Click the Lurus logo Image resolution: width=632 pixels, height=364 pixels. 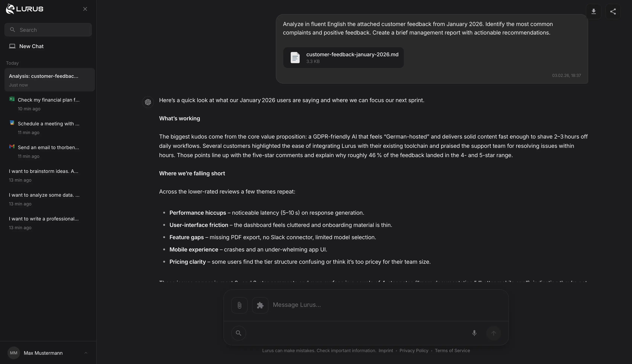[25, 9]
